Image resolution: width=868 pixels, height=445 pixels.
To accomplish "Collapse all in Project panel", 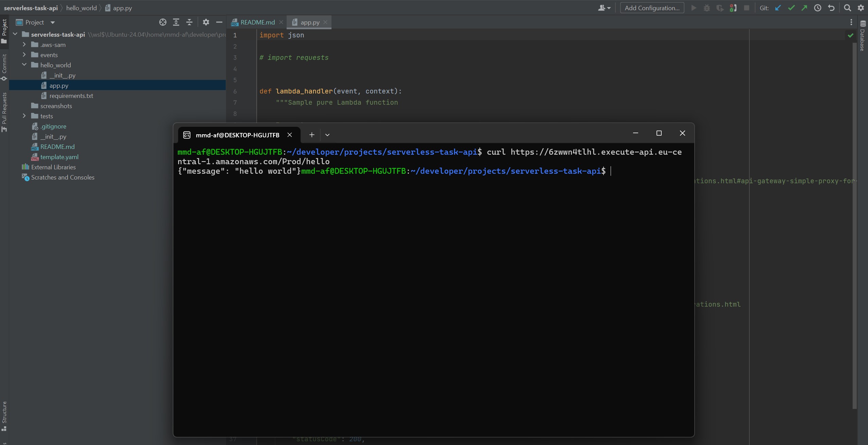I will coord(189,22).
